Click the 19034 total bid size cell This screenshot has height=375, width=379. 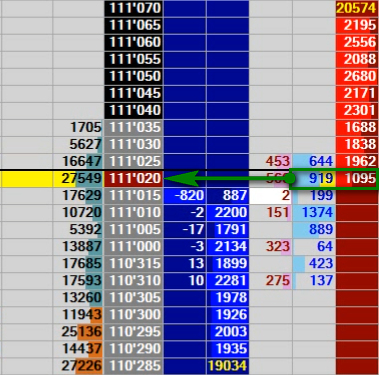coord(228,366)
